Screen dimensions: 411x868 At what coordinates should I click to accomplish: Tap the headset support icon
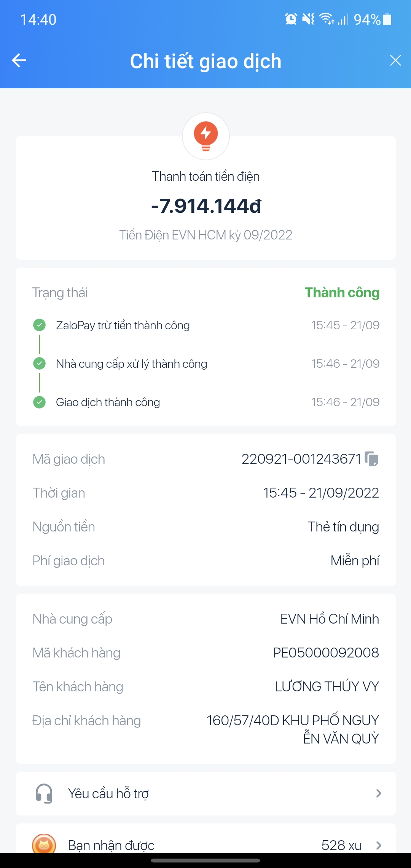44,793
